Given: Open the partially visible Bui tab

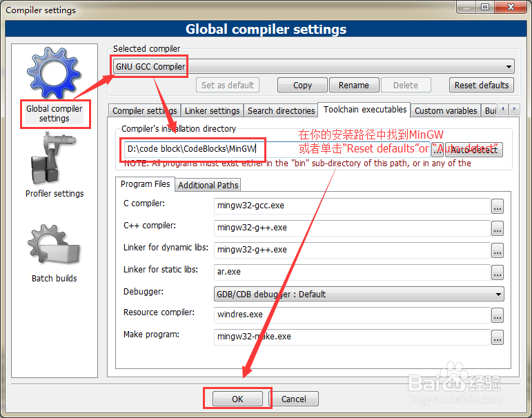Looking at the screenshot, I should (490, 110).
